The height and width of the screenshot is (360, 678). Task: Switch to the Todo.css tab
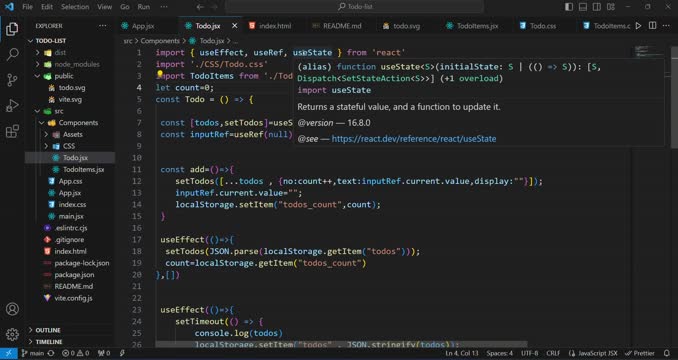pyautogui.click(x=543, y=26)
